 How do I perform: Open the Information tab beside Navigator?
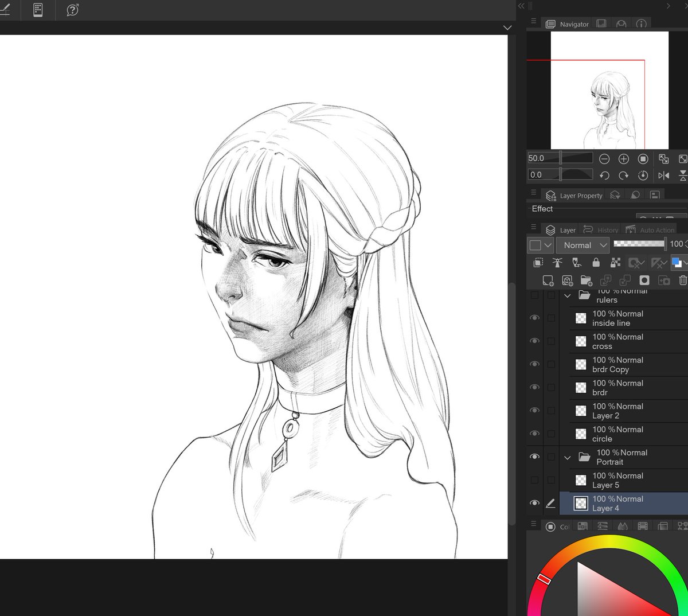pos(641,24)
